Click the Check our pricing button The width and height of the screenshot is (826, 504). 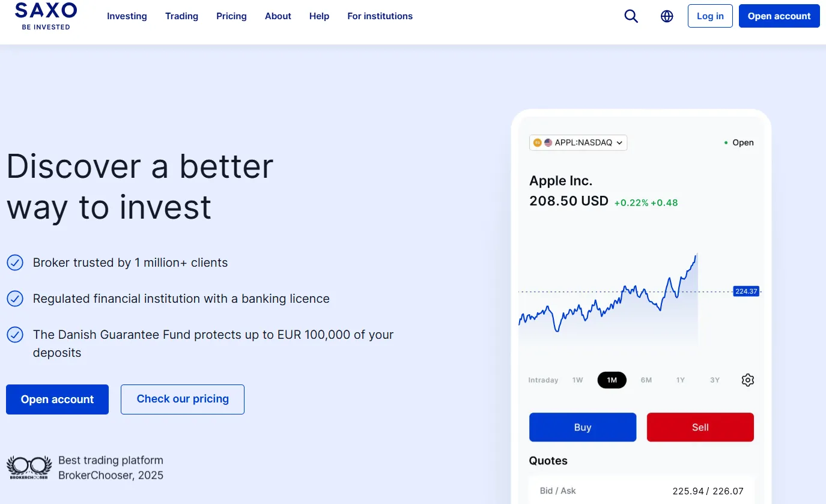(x=183, y=399)
